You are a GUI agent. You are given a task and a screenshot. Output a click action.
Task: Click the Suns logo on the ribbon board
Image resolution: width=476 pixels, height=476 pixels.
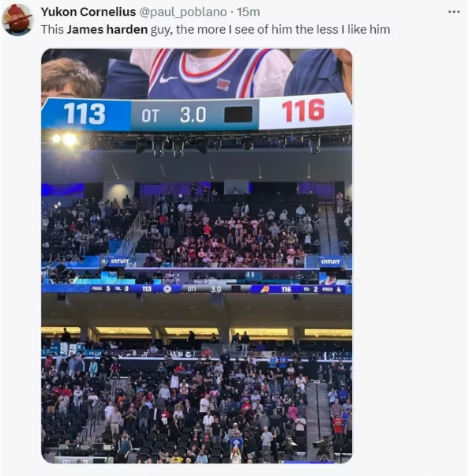(x=265, y=289)
